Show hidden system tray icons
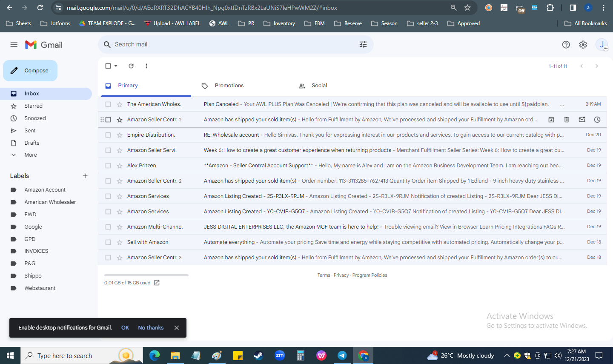 (x=507, y=355)
